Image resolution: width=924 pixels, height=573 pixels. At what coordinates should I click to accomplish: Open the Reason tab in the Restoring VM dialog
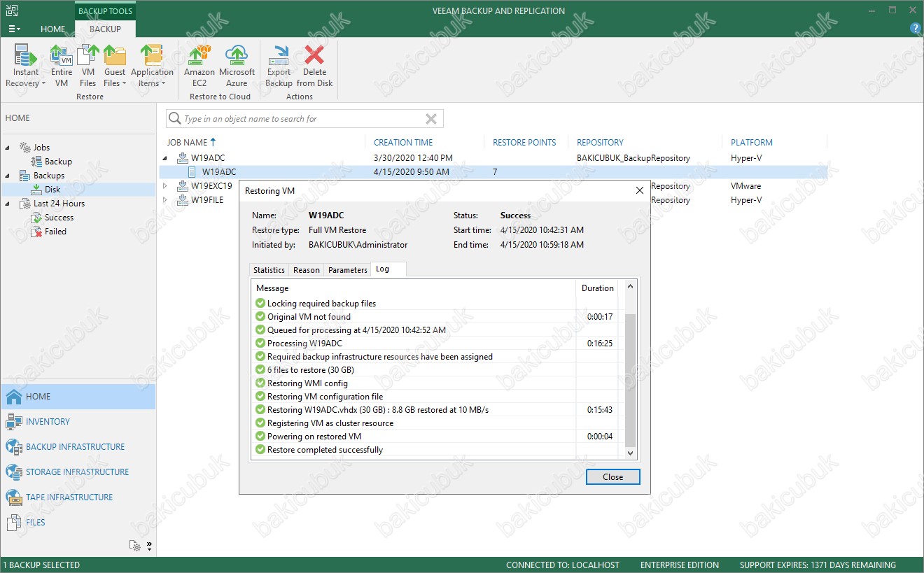pos(307,270)
